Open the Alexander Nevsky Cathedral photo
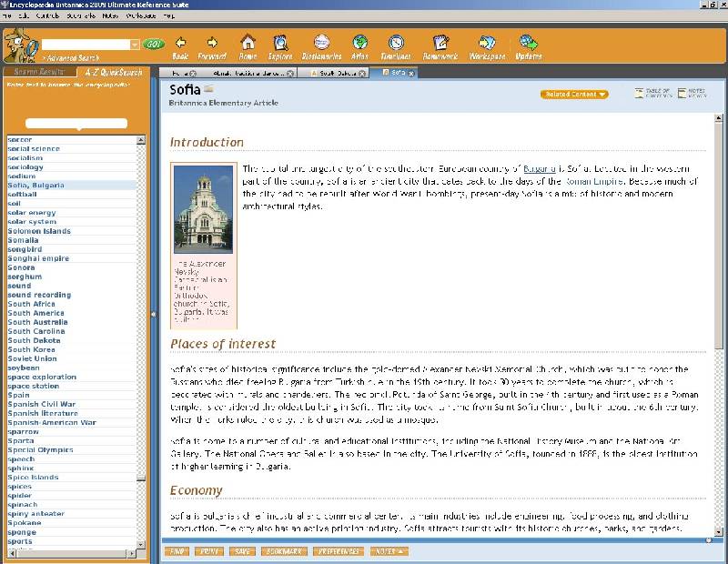 203,209
